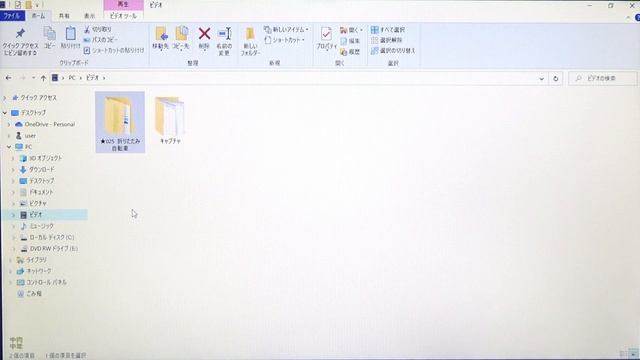This screenshot has width=640, height=360.
Task: Click Copy path (パスのコピー)
Action: (x=100, y=40)
